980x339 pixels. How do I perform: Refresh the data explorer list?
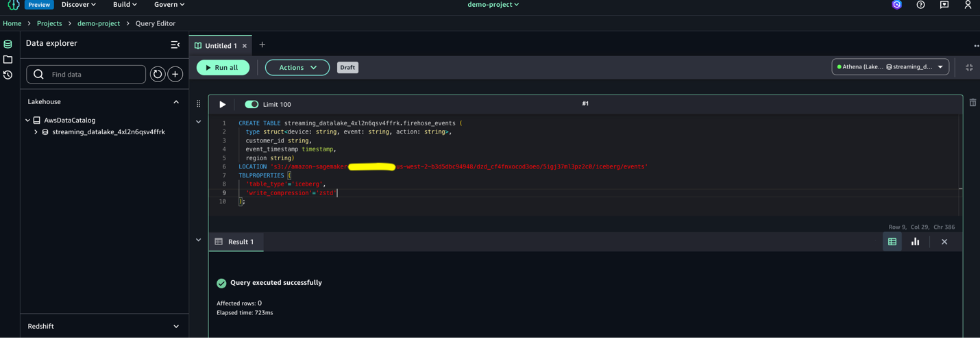tap(158, 74)
